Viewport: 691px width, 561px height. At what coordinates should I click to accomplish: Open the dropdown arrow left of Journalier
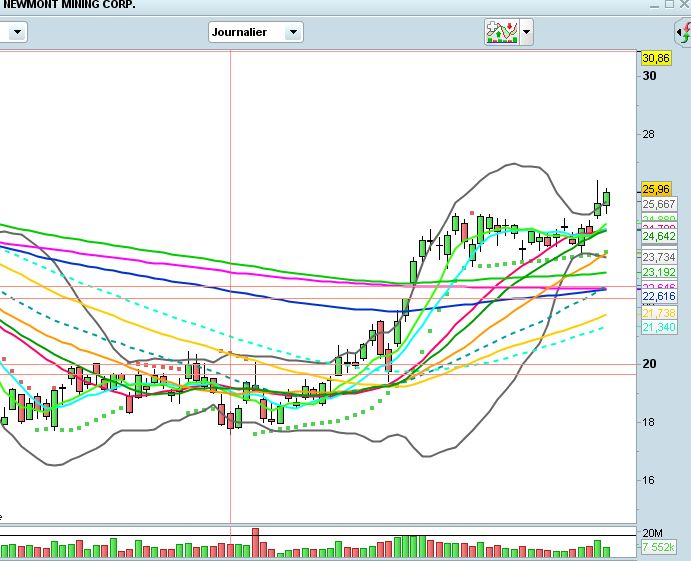coord(18,32)
